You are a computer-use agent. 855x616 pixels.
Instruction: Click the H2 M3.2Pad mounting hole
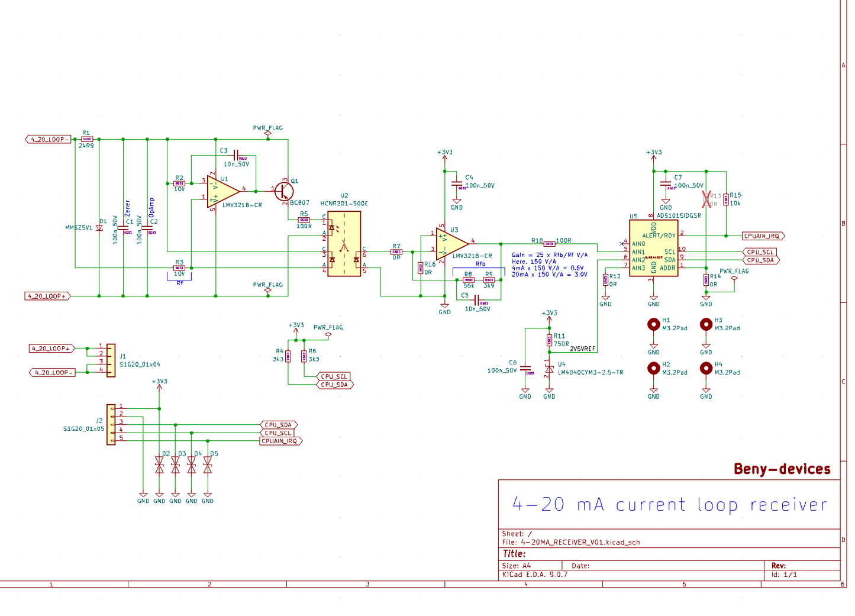[x=653, y=369]
